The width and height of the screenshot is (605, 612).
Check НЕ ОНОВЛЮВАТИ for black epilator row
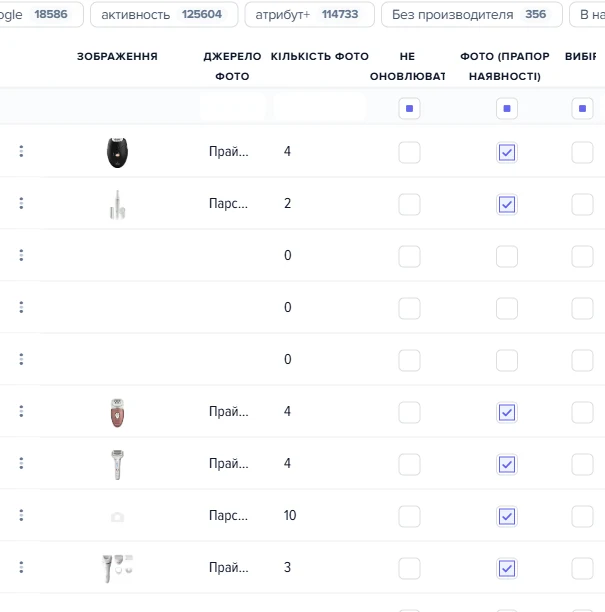click(x=409, y=152)
